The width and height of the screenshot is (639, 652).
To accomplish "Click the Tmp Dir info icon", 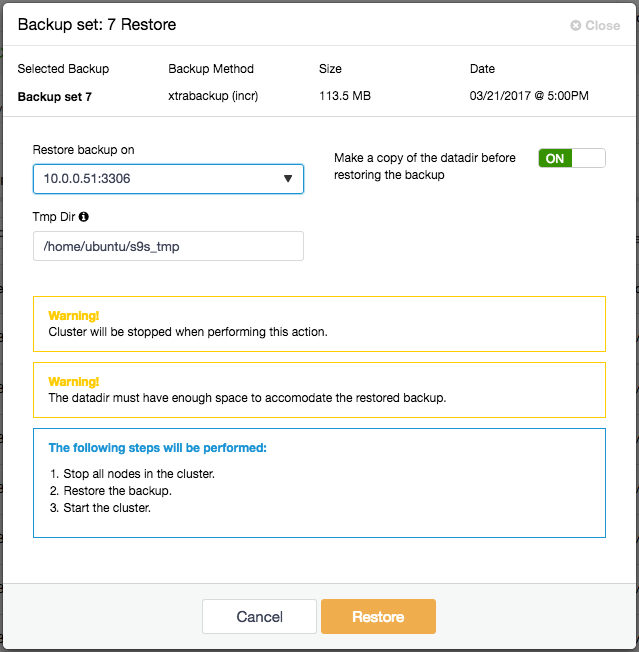I will (x=84, y=217).
